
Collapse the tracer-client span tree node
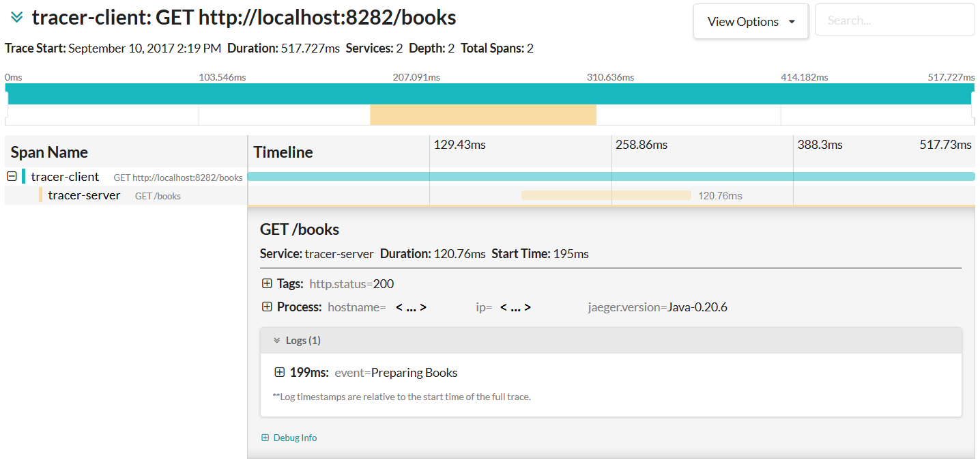coord(12,177)
